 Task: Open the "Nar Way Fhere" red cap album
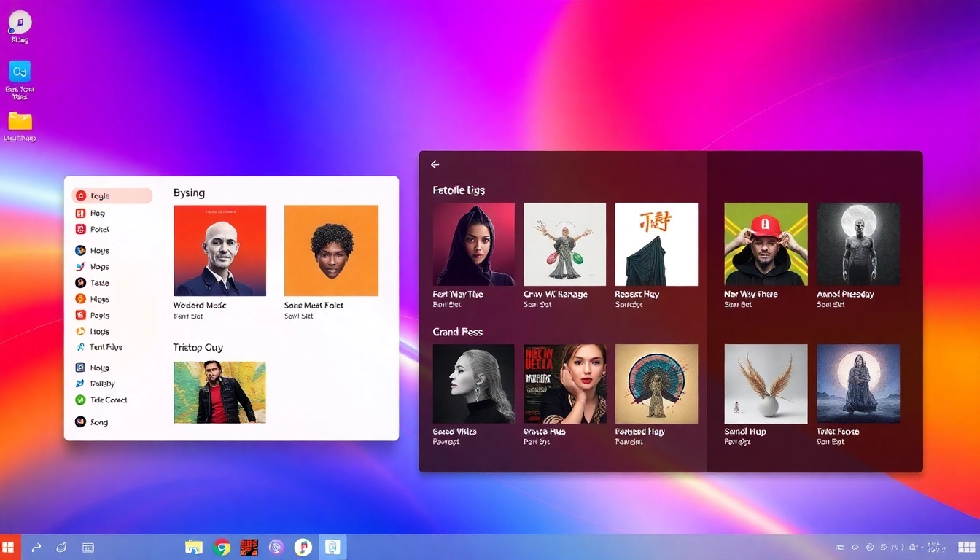[766, 244]
